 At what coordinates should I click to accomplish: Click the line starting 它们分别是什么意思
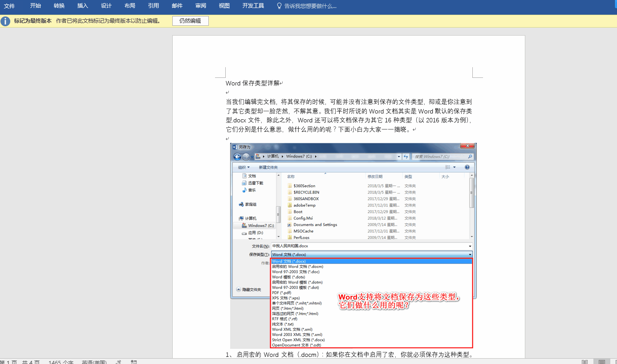point(319,129)
